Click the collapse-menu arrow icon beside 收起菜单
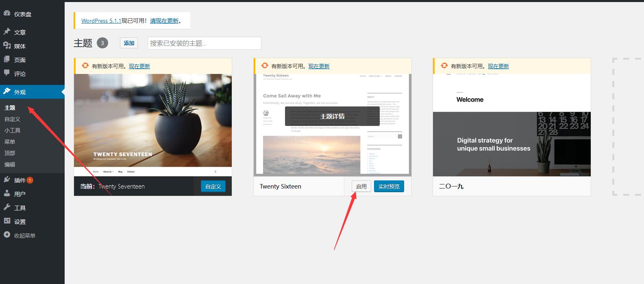 pyautogui.click(x=7, y=235)
